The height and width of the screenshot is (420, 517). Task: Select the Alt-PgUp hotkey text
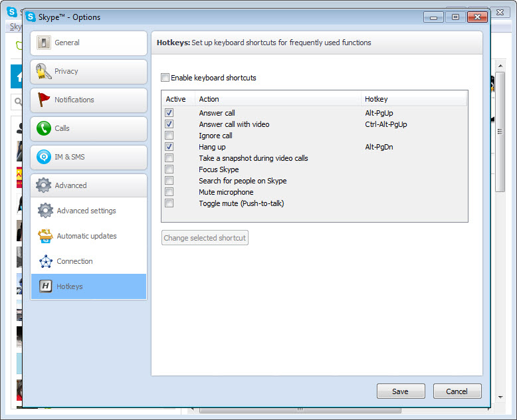click(379, 113)
